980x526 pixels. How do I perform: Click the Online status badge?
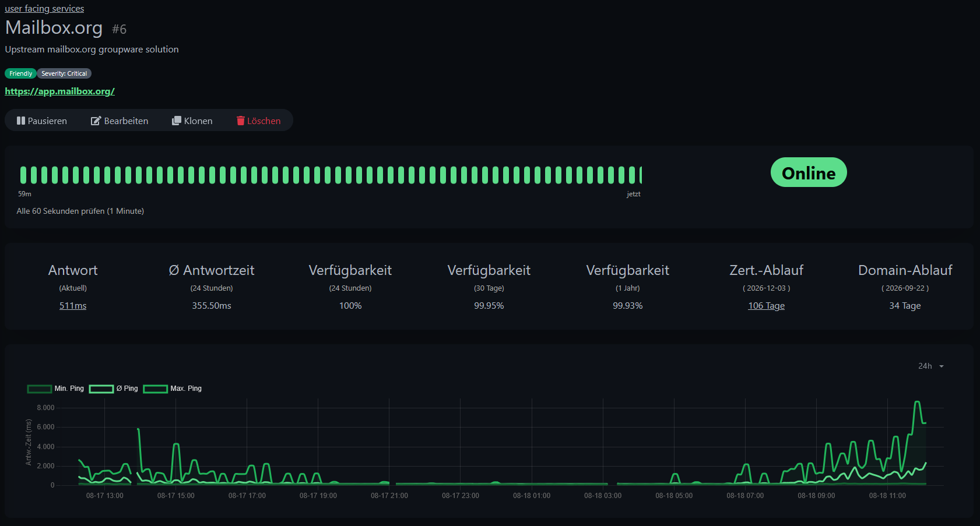tap(809, 172)
